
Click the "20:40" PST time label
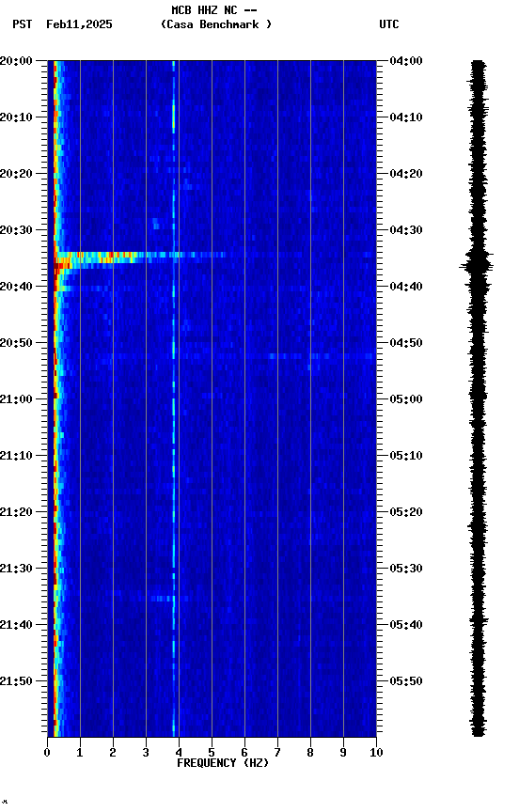[x=16, y=287]
